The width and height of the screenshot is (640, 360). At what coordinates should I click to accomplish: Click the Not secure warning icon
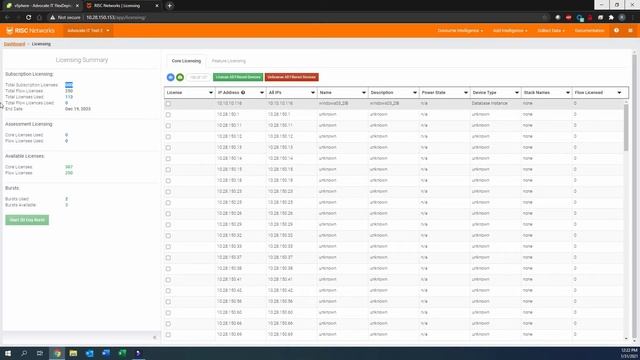(x=52, y=18)
